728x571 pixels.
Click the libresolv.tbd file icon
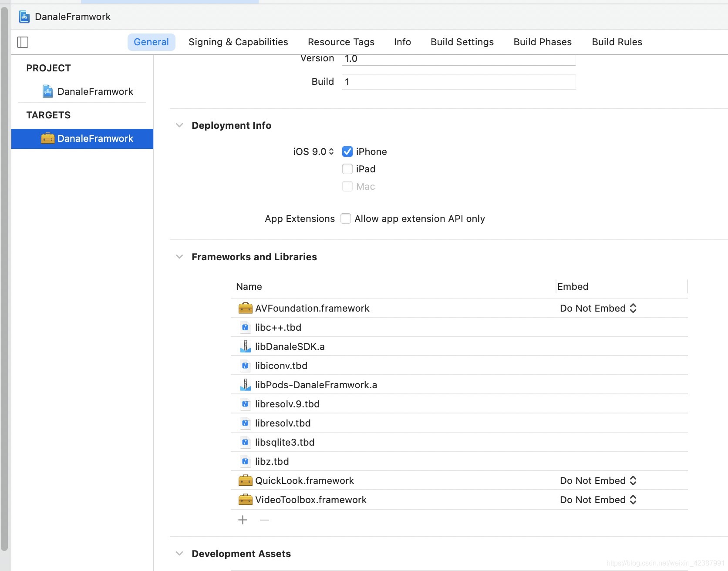[x=246, y=423]
